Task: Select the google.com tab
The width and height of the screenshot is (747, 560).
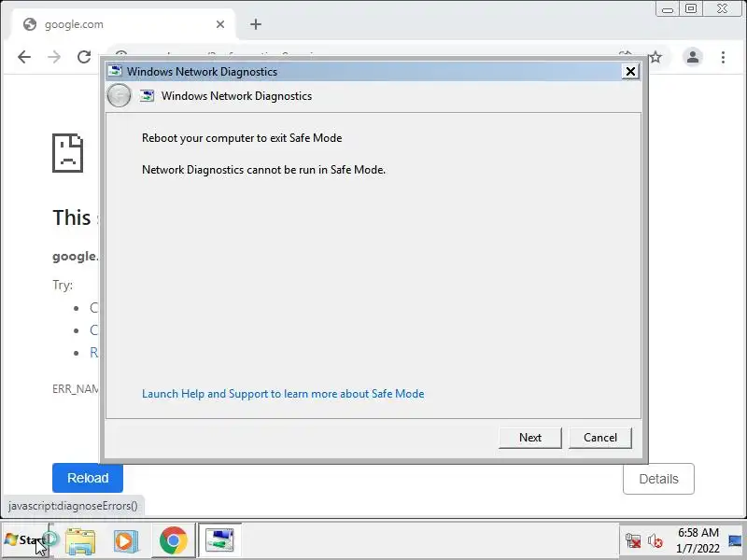Action: point(122,24)
